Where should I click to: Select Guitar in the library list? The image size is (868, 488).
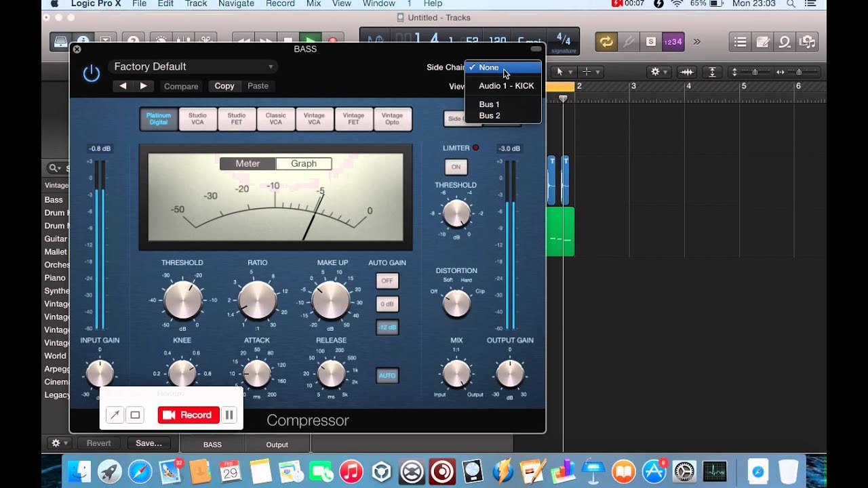click(56, 239)
